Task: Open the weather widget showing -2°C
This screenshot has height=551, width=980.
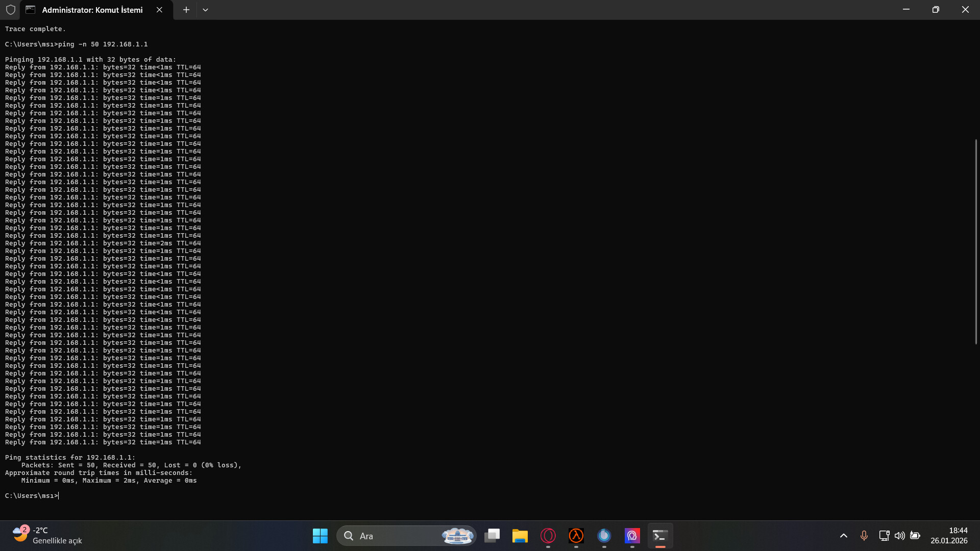Action: pos(47,536)
